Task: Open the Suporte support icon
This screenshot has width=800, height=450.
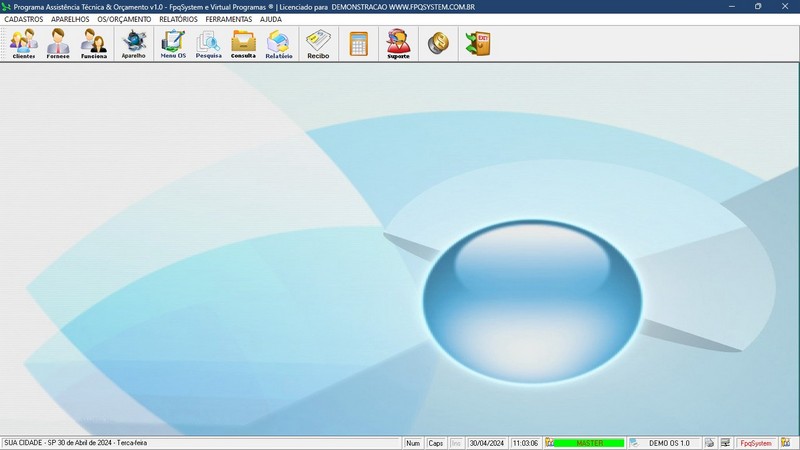Action: pyautogui.click(x=398, y=44)
